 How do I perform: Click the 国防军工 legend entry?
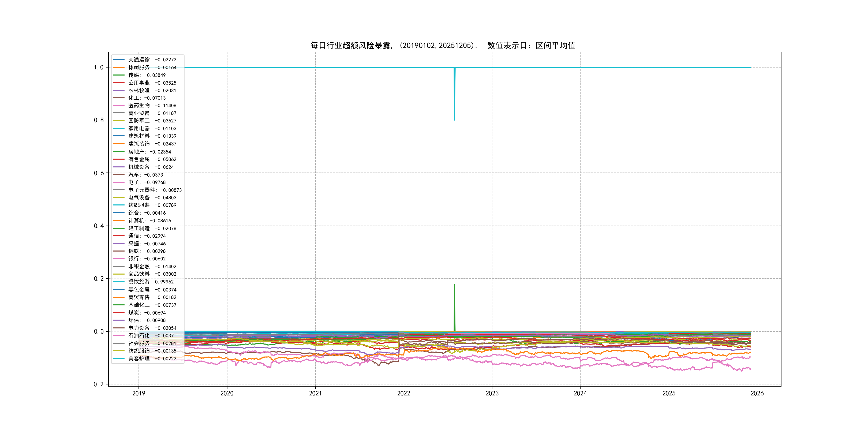(x=152, y=121)
